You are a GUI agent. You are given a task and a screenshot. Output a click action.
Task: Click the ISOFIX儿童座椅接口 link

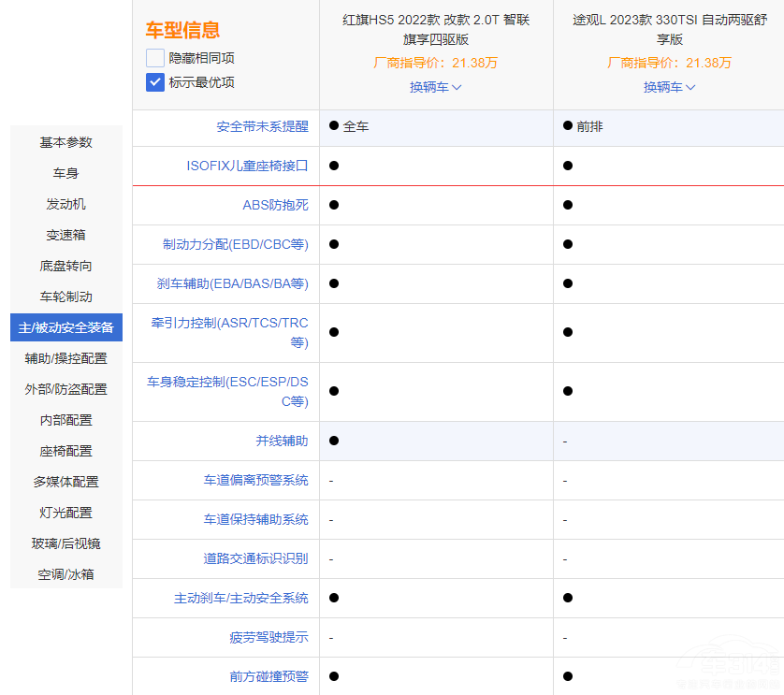pos(247,166)
